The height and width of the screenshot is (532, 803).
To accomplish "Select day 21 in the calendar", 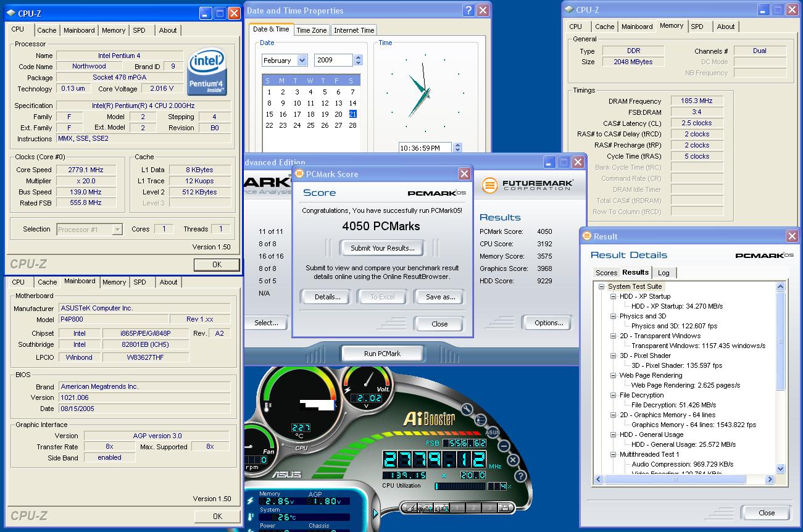I will 352,114.
